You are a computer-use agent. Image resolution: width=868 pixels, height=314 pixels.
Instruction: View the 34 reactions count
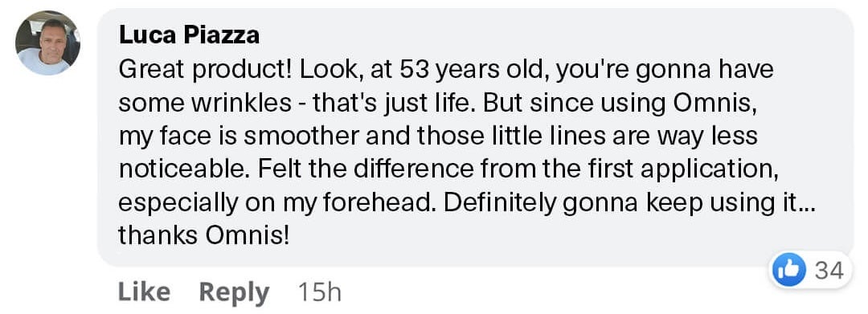tap(829, 271)
